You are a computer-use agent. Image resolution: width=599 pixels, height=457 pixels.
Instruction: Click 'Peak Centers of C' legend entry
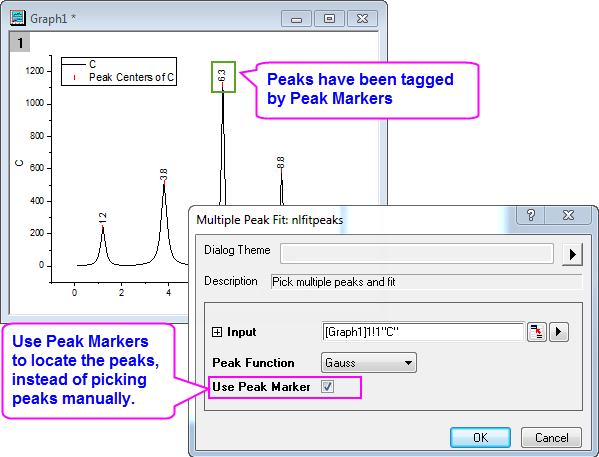click(131, 78)
